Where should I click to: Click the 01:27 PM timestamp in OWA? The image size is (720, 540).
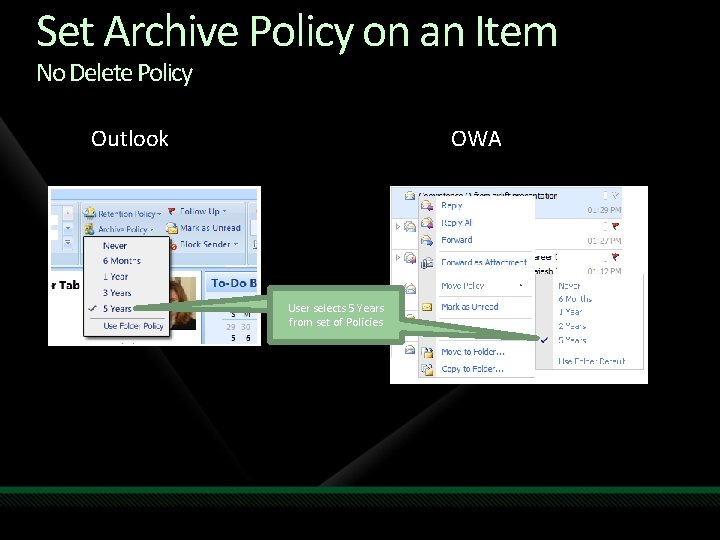[604, 241]
